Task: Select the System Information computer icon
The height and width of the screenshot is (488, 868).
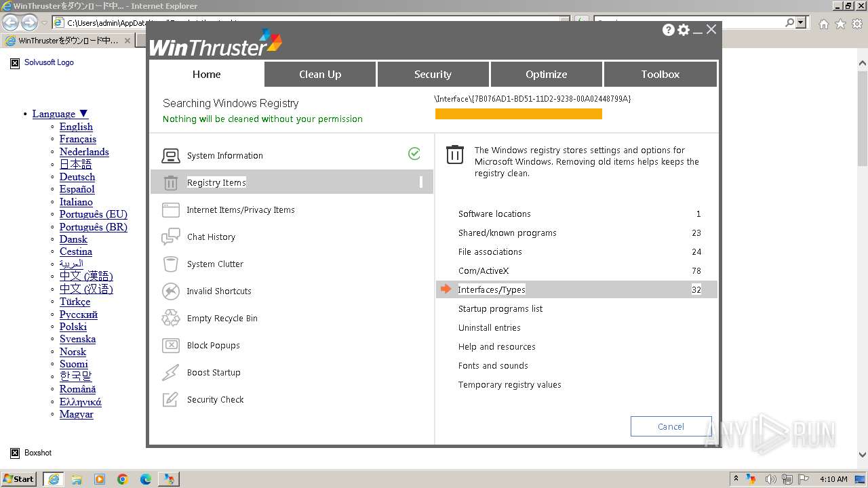Action: tap(171, 156)
